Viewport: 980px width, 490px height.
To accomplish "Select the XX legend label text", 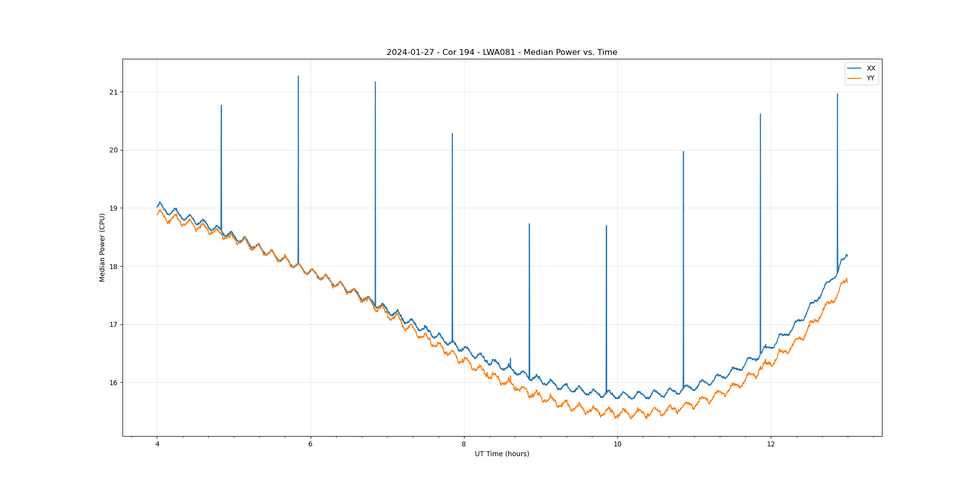I will [x=871, y=68].
